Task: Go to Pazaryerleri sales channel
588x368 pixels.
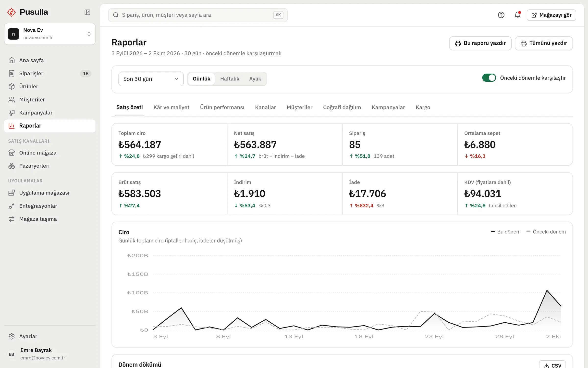Action: [x=50, y=166]
